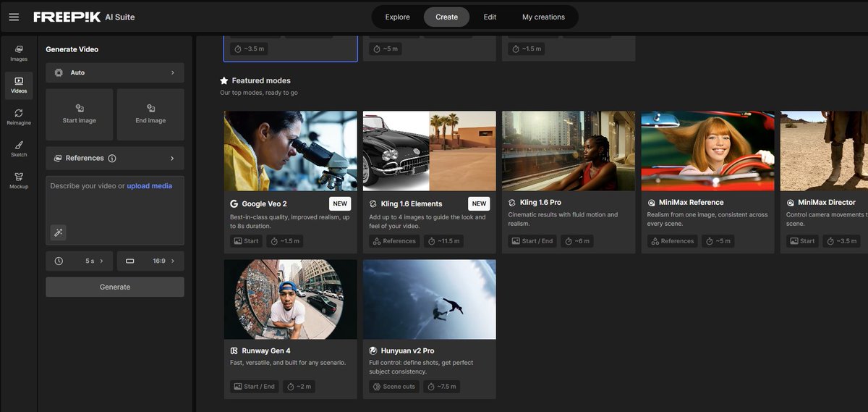868x412 pixels.
Task: Click ~3.5 m tag on MiniMax Director
Action: tap(842, 241)
